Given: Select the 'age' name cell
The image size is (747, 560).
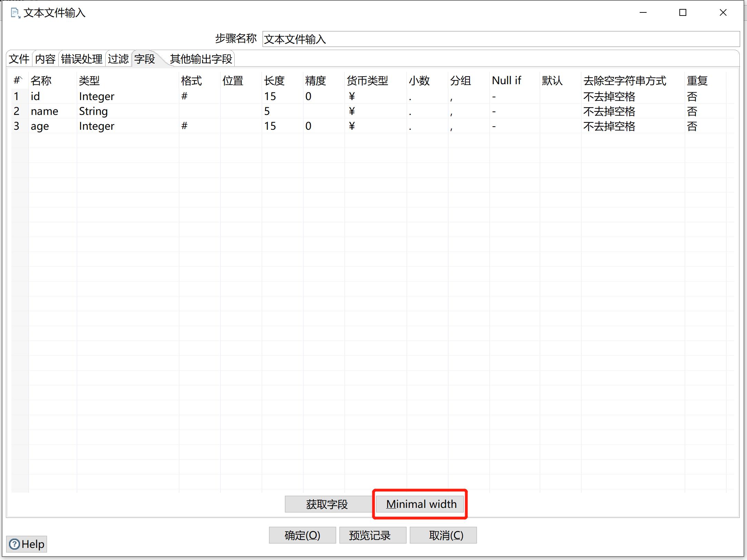Looking at the screenshot, I should click(53, 126).
